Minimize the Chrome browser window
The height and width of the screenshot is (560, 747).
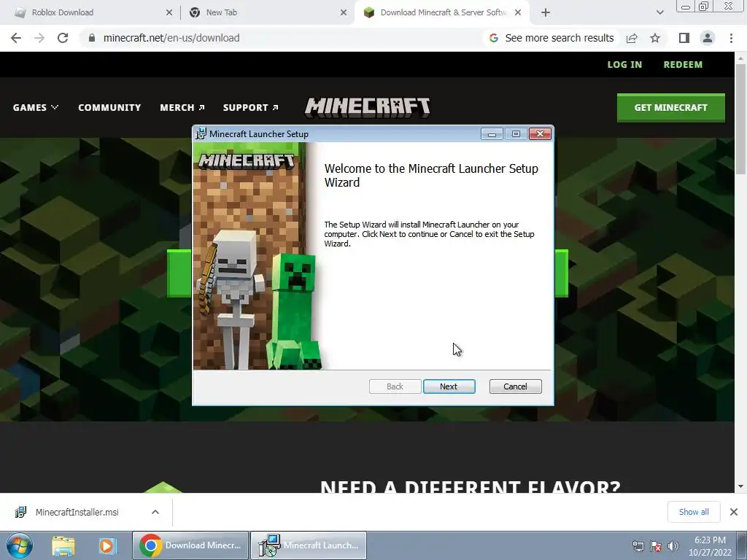click(x=686, y=7)
